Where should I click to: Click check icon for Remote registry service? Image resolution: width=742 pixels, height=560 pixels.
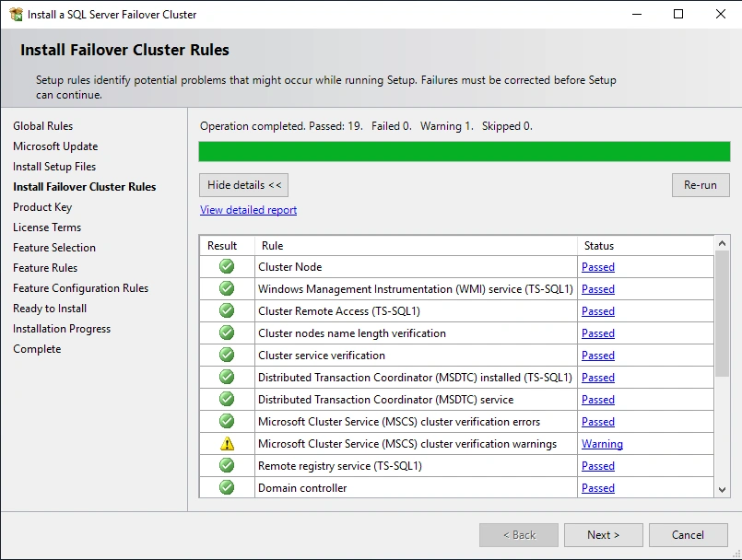[227, 465]
